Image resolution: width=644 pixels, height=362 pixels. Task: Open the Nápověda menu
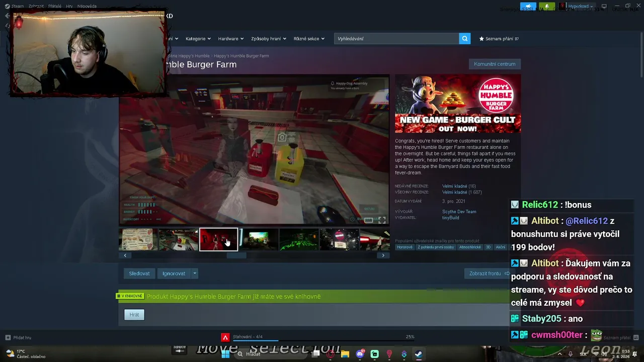click(87, 6)
